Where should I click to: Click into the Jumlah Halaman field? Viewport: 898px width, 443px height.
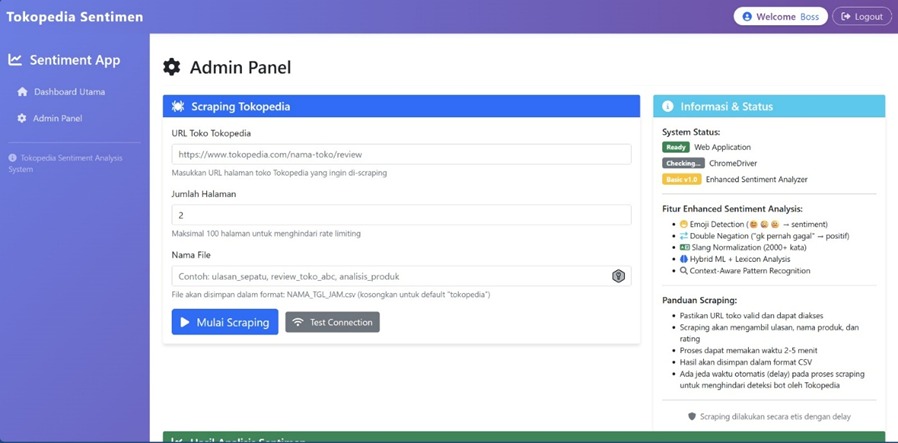pos(400,215)
